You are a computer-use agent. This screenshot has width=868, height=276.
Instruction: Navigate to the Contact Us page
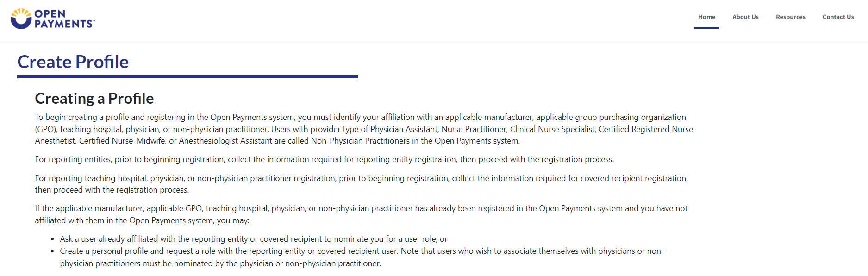tap(838, 17)
